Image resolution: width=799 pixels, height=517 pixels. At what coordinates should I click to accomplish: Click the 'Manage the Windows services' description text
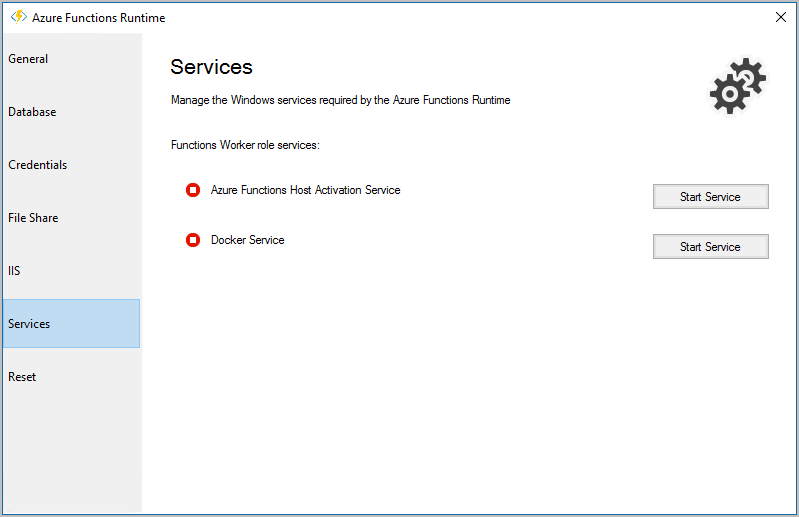(x=340, y=100)
